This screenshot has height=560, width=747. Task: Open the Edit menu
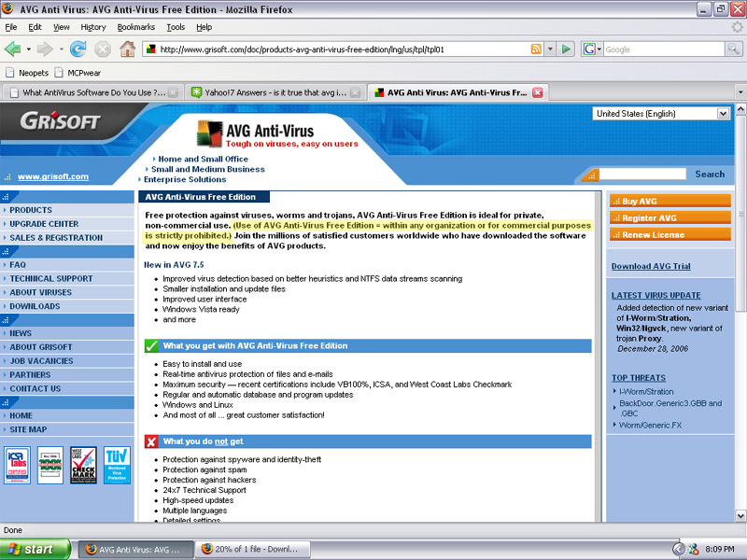35,27
